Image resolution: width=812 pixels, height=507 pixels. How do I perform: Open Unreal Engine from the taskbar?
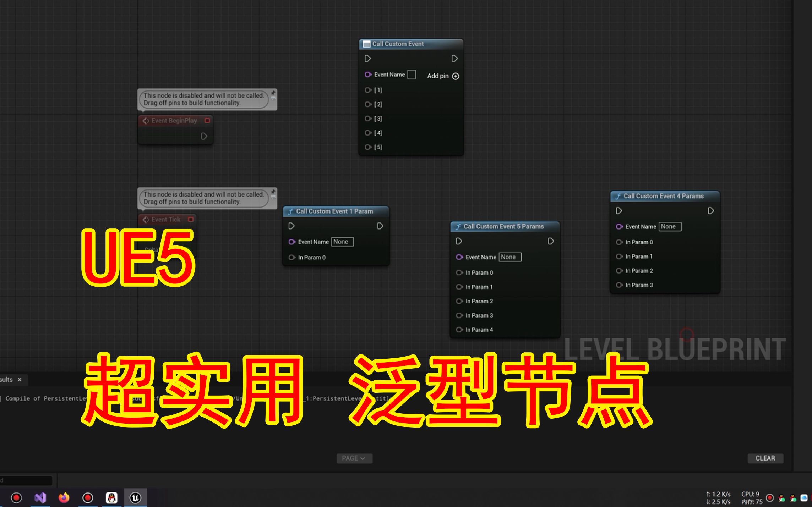click(x=135, y=498)
